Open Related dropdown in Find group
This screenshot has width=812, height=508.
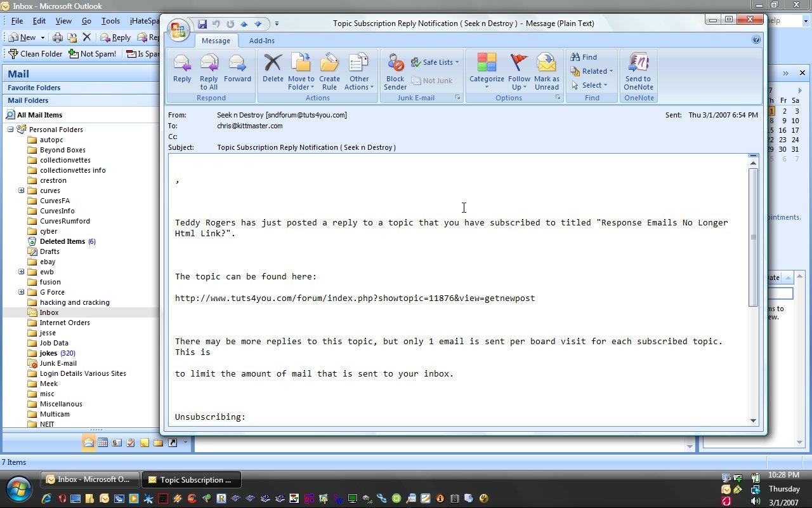coord(591,71)
